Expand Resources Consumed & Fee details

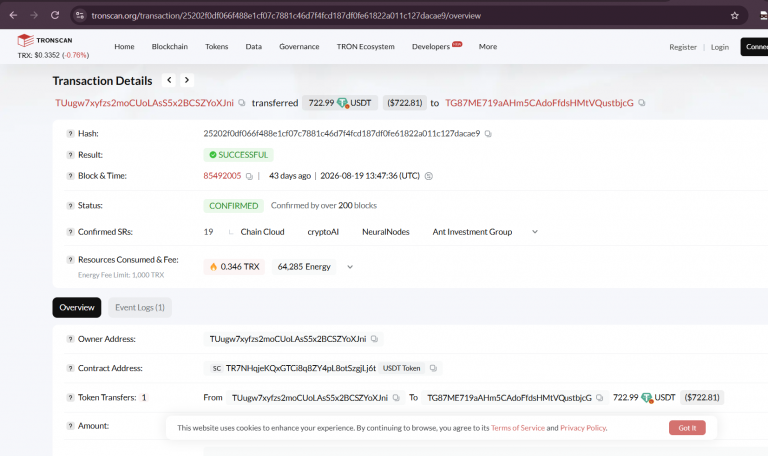pyautogui.click(x=350, y=267)
